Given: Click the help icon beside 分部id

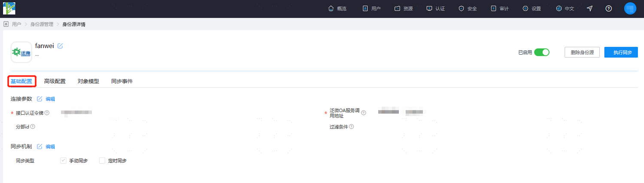Looking at the screenshot, I should coord(33,127).
